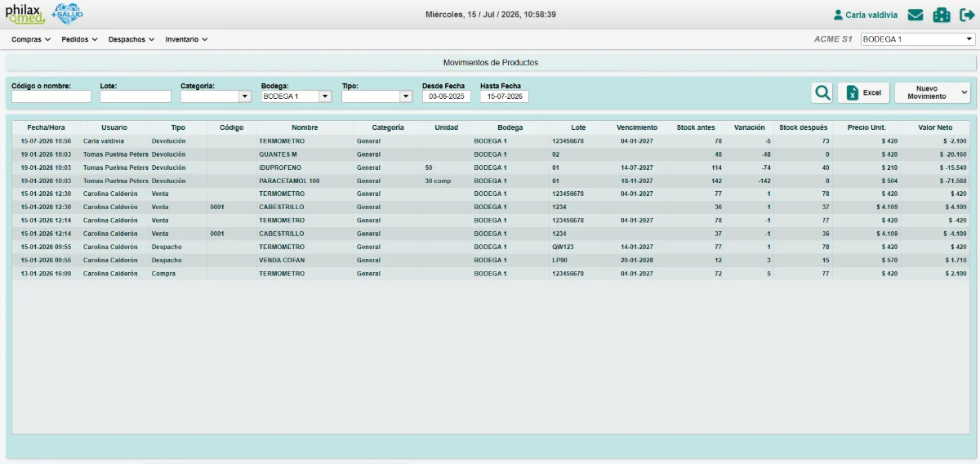Click the logout arrow icon
980x464 pixels.
pyautogui.click(x=968, y=15)
